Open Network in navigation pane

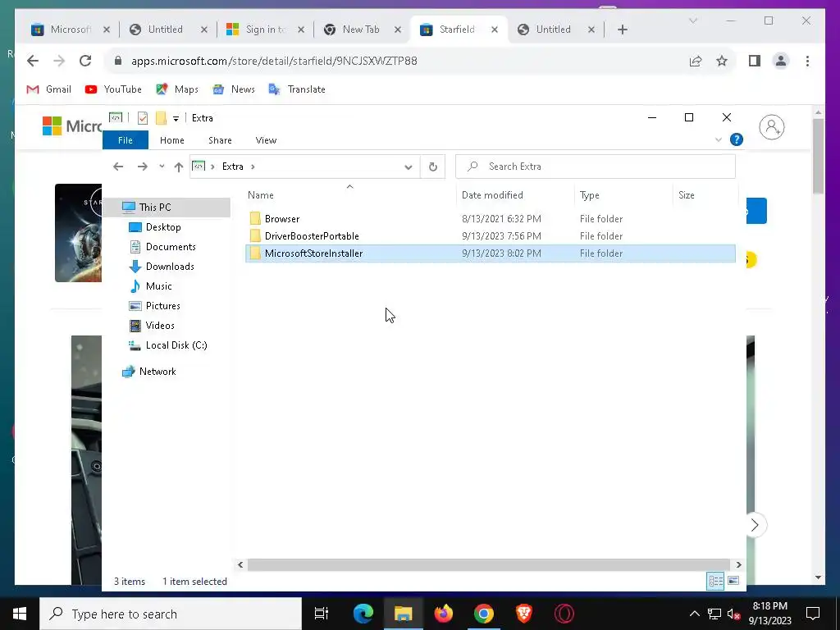click(157, 372)
